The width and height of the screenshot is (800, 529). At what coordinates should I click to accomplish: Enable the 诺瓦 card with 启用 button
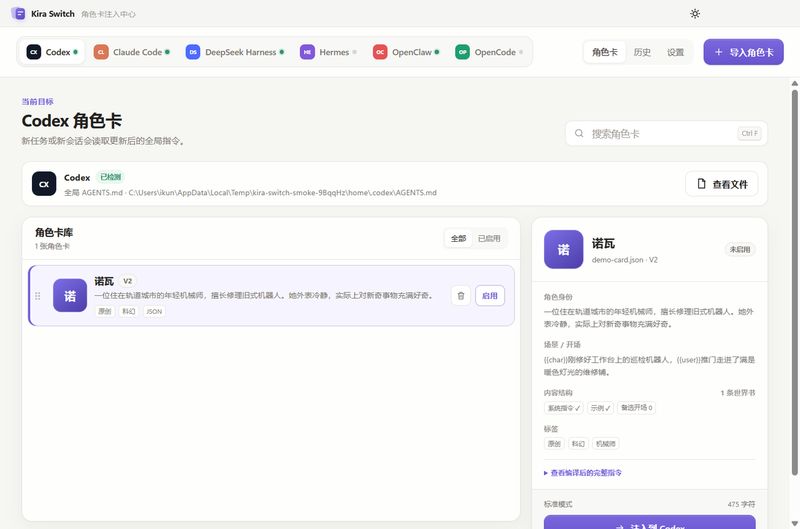tap(490, 296)
